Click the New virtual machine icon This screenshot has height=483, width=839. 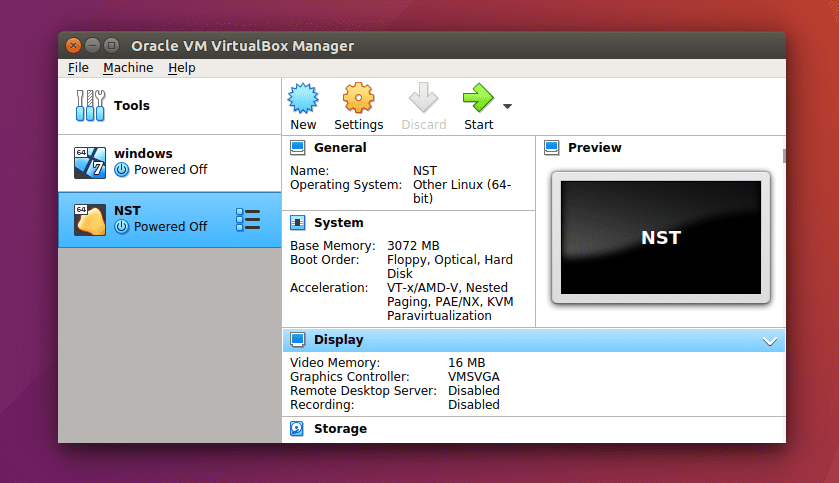(x=303, y=98)
